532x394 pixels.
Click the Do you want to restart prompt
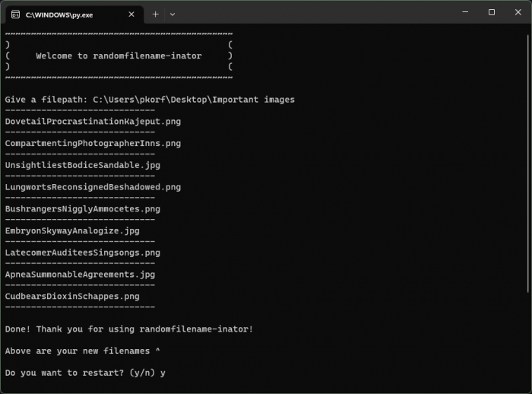coord(85,373)
